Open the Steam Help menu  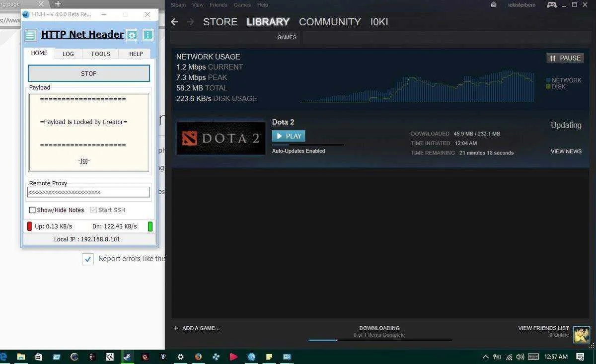pos(263,5)
